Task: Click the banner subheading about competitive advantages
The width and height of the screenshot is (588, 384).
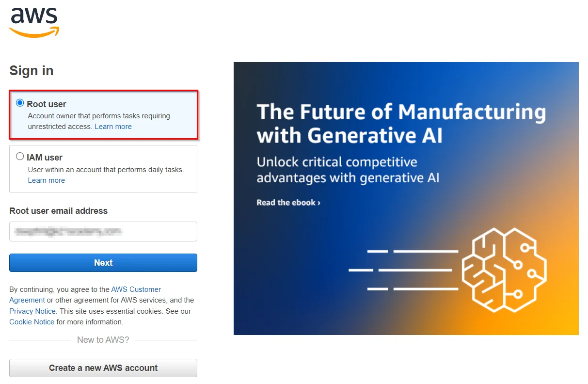Action: coord(348,170)
